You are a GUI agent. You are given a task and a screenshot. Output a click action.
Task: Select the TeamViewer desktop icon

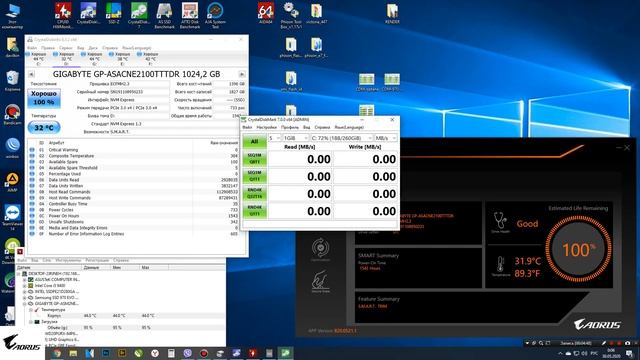point(12,217)
